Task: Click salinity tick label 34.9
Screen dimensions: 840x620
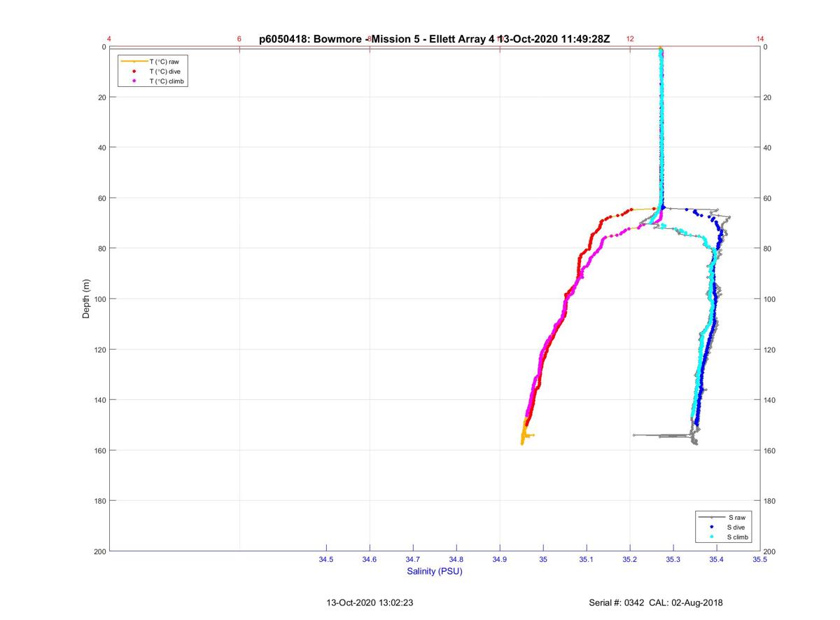Action: [x=500, y=559]
